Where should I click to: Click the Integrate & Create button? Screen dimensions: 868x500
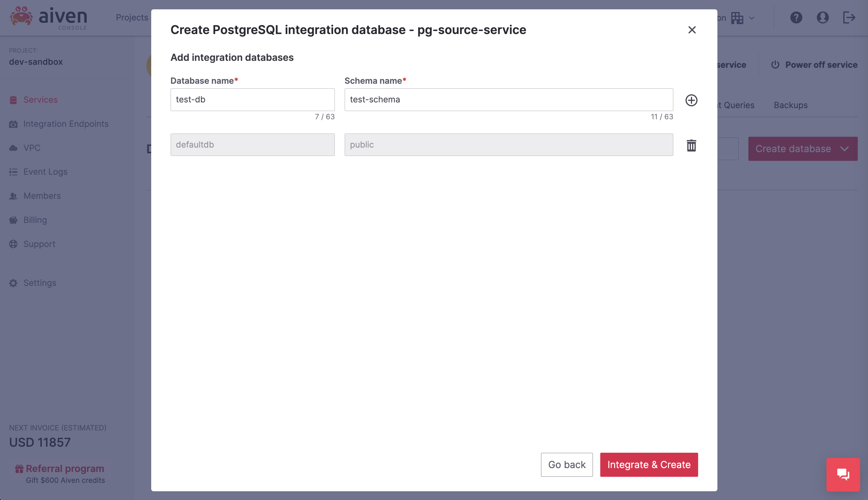click(649, 465)
